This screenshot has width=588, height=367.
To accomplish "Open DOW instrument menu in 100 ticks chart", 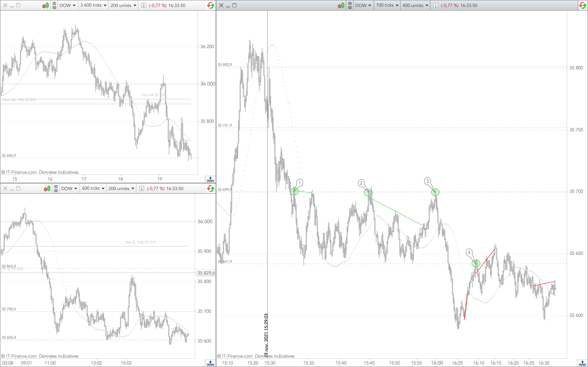I will [x=363, y=5].
